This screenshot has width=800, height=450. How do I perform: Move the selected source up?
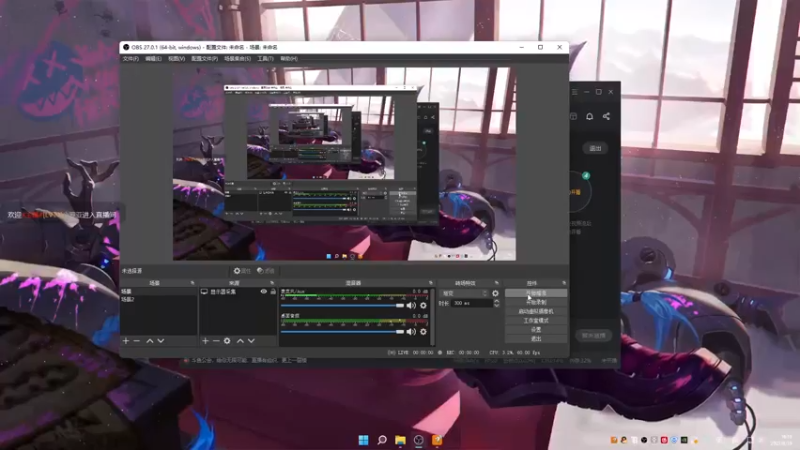tap(240, 341)
